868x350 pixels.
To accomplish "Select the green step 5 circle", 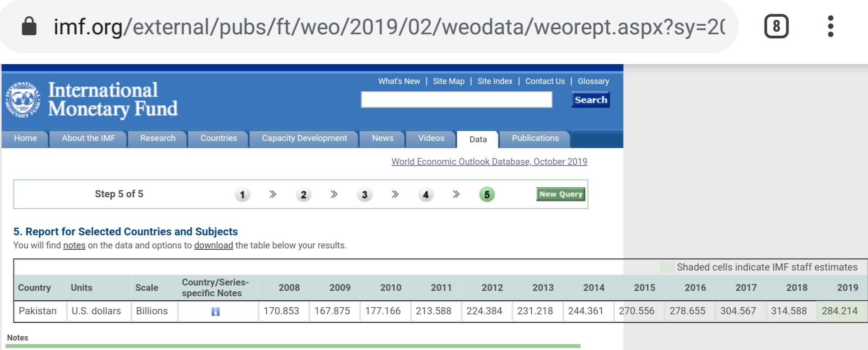I will click(x=487, y=195).
